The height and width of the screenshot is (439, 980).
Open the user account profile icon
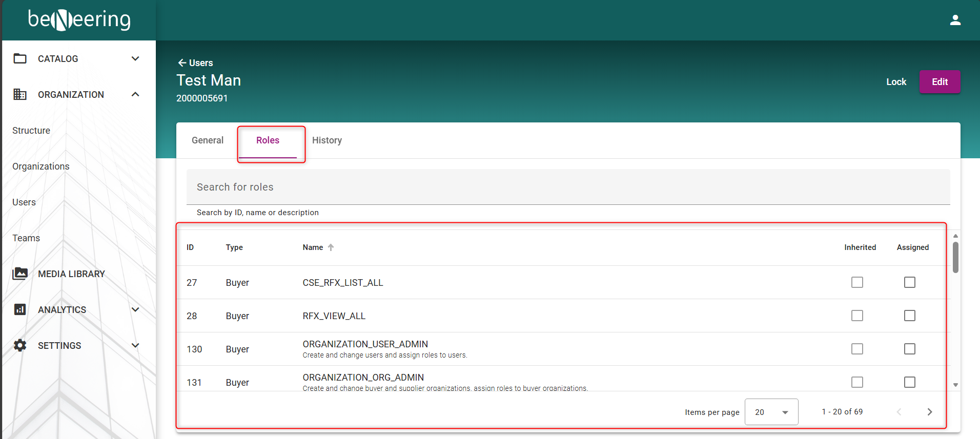coord(955,20)
